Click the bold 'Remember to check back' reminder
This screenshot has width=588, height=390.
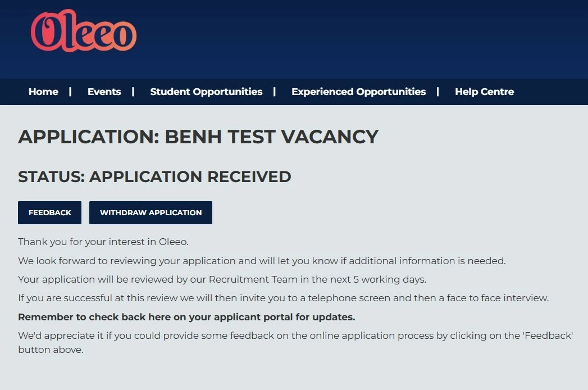coord(186,317)
